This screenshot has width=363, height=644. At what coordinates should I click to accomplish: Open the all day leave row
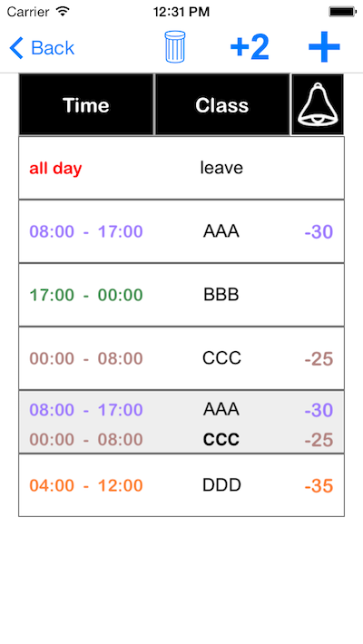(181, 168)
